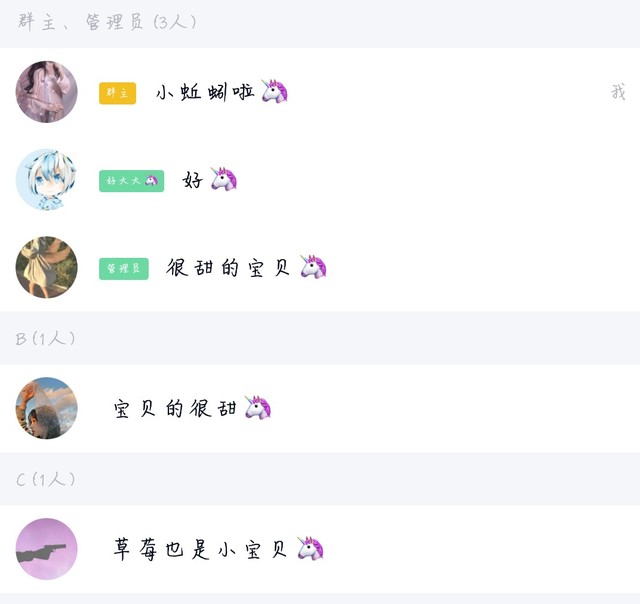Select admin member 很甜的宝贝
The height and width of the screenshot is (604, 640).
[x=228, y=268]
